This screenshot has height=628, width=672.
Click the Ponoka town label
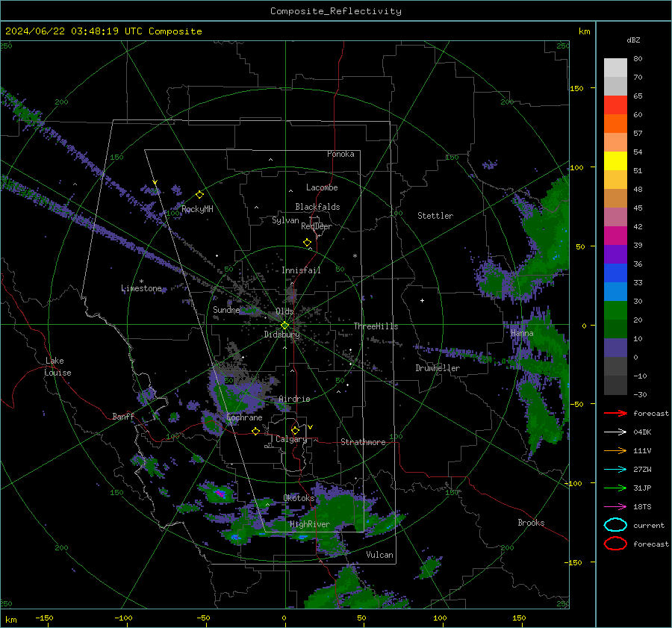pyautogui.click(x=340, y=154)
